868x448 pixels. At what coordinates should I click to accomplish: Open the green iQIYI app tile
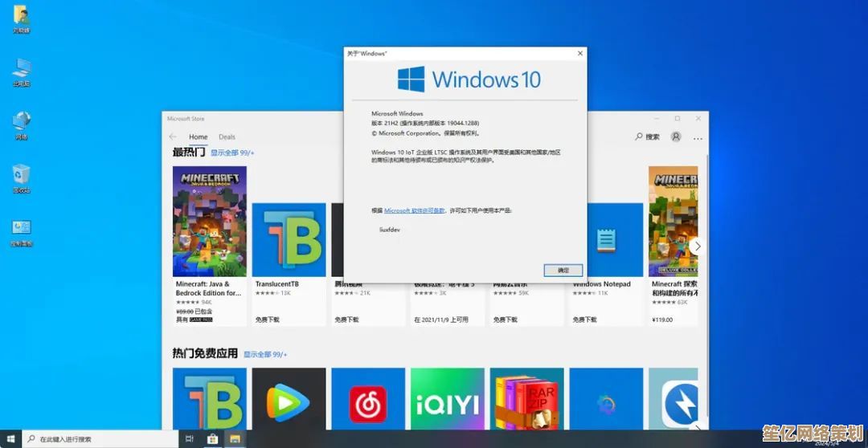(x=448, y=399)
